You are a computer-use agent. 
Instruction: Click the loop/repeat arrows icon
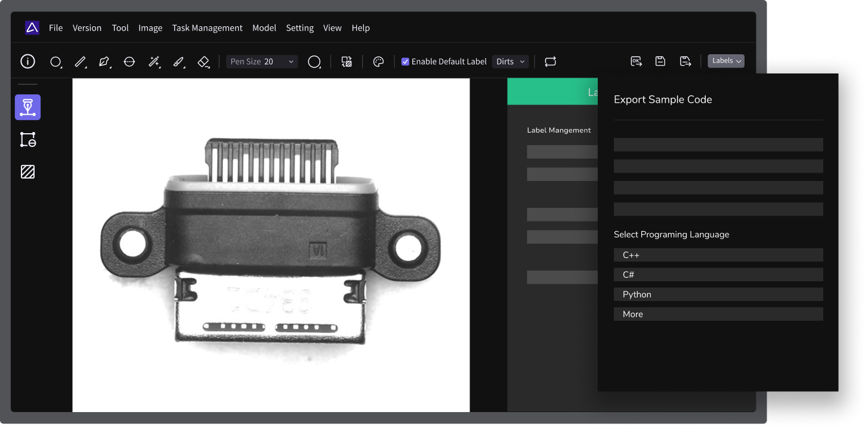[x=550, y=62]
